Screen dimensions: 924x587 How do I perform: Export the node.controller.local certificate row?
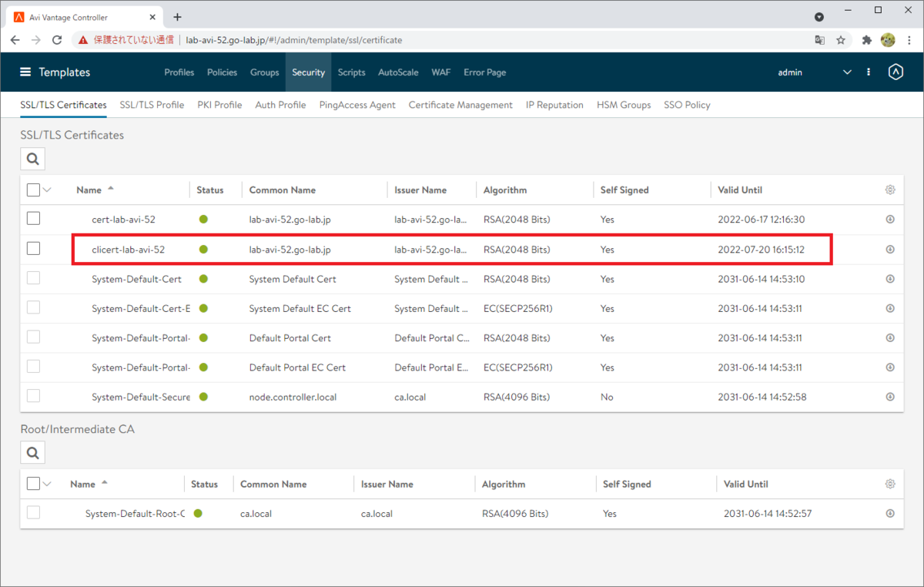[890, 397]
